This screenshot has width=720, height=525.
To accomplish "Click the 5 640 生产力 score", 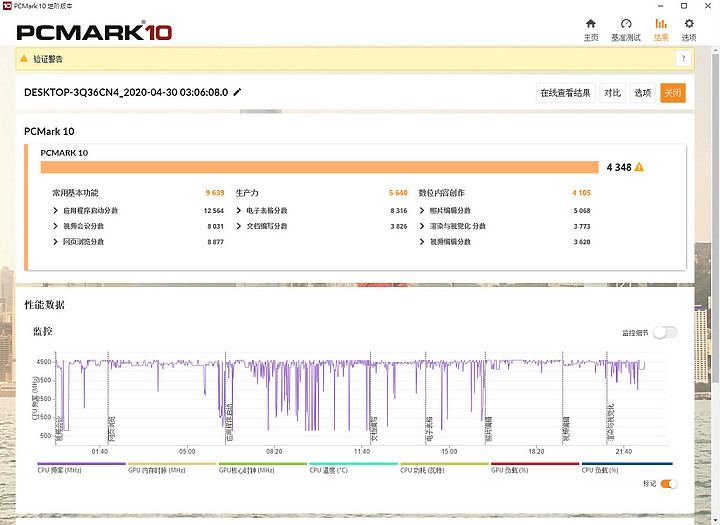I will click(x=398, y=193).
